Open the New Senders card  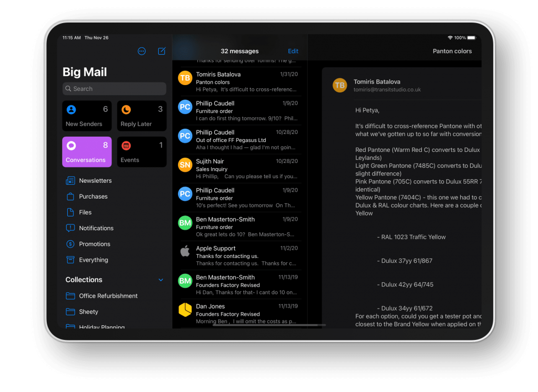[x=87, y=116]
